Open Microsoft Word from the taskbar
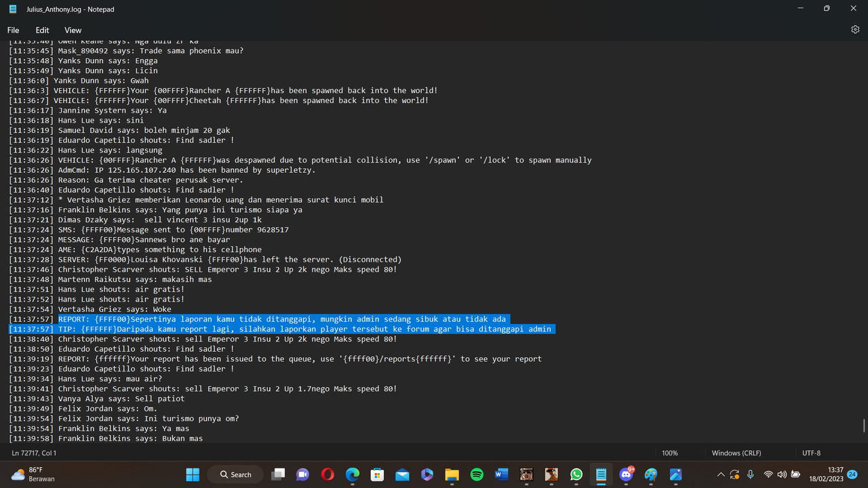The image size is (868, 488). coord(502,474)
